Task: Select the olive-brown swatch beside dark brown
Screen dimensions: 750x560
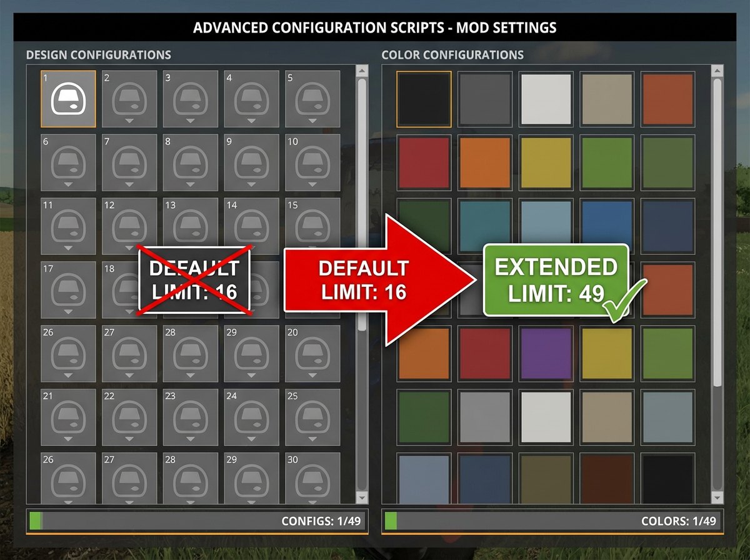Action: (x=546, y=479)
